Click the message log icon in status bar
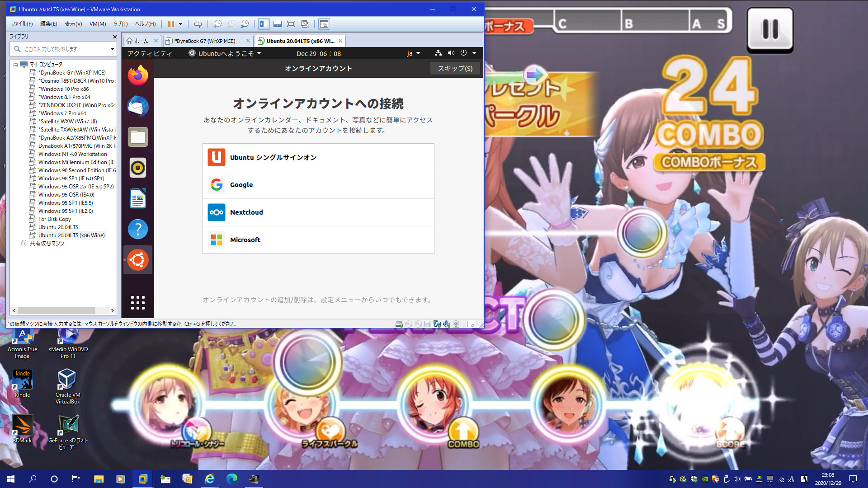The image size is (868, 488). [470, 324]
